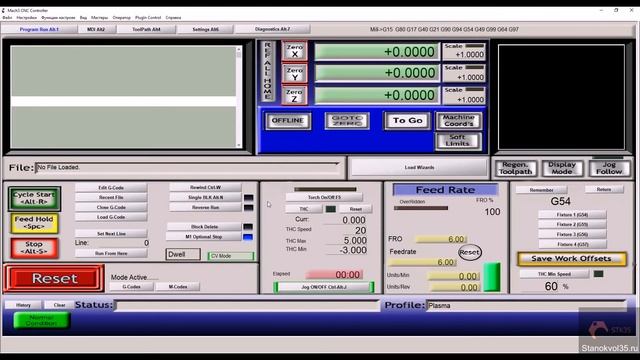Show active G-Codes
Image resolution: width=640 pixels, height=360 pixels.
click(131, 287)
